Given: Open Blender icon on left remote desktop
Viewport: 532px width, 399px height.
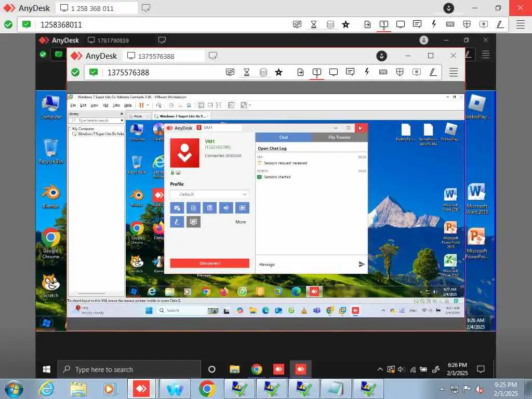Looking at the screenshot, I should pos(51,197).
